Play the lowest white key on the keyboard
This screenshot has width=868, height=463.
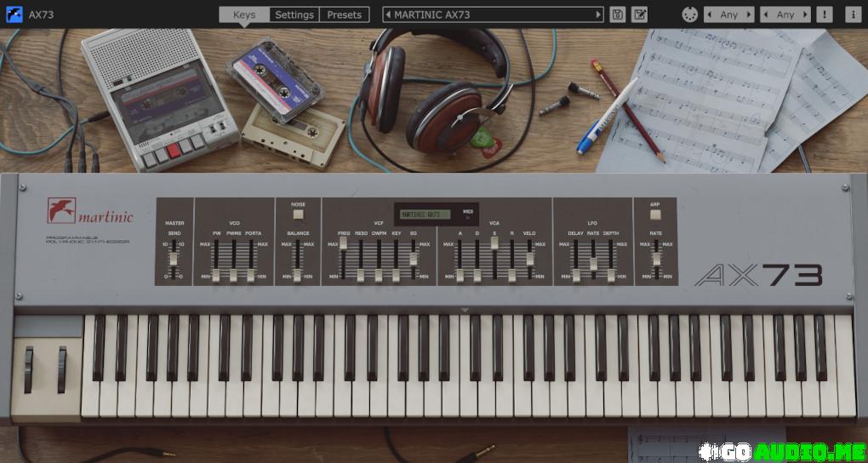(x=89, y=399)
